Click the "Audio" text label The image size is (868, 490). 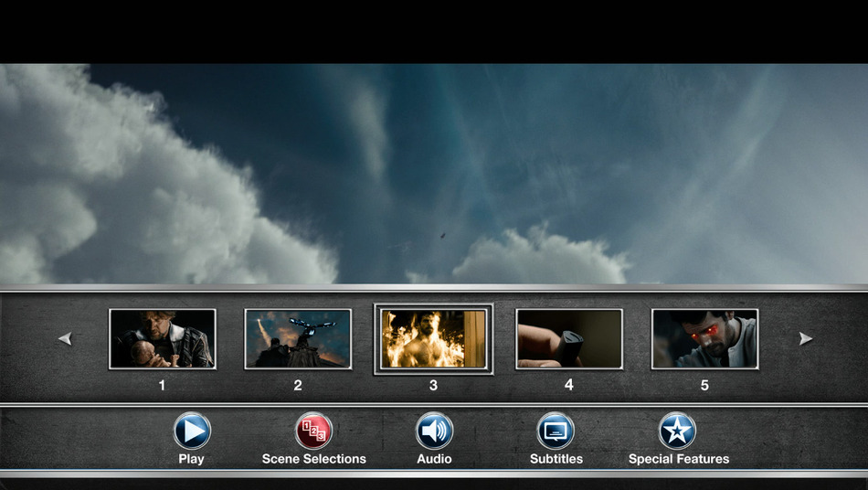[x=434, y=459]
